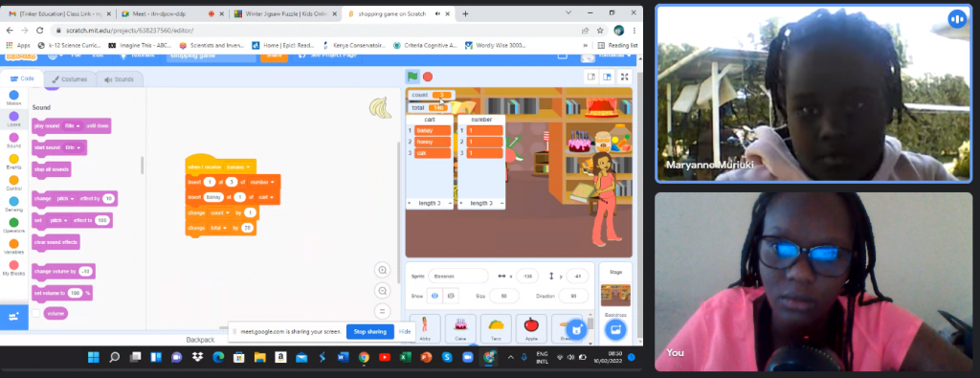Hide sprite using the crossed eye icon

(451, 296)
